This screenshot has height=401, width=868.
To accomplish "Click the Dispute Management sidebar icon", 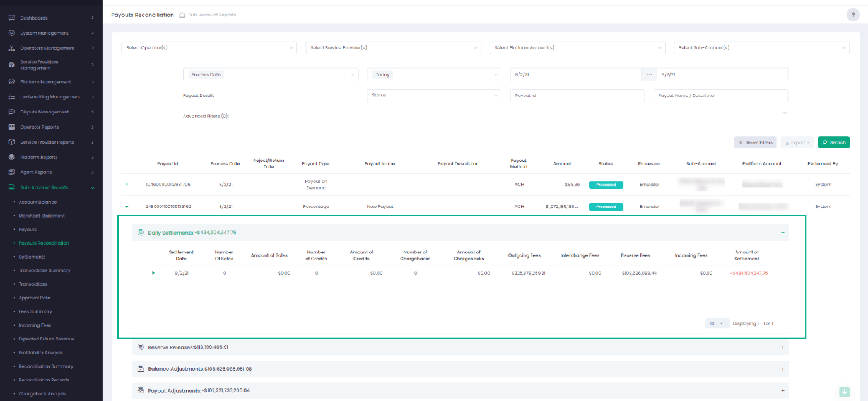I will 11,112.
